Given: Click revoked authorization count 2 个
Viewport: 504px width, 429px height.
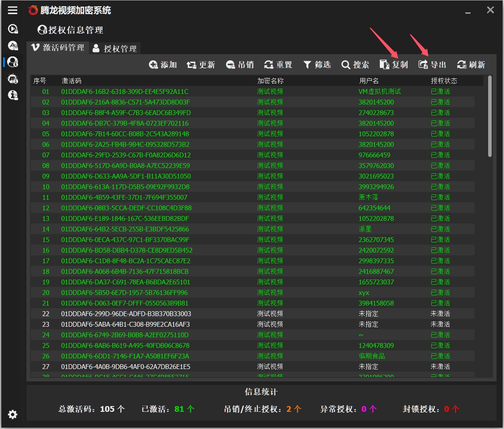Looking at the screenshot, I should [294, 409].
